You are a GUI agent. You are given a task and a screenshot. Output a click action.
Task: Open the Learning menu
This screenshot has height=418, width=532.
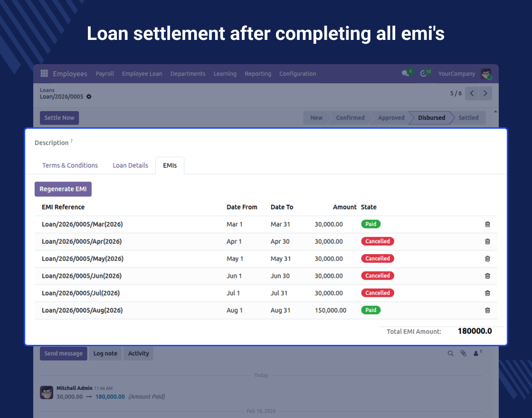(x=225, y=74)
